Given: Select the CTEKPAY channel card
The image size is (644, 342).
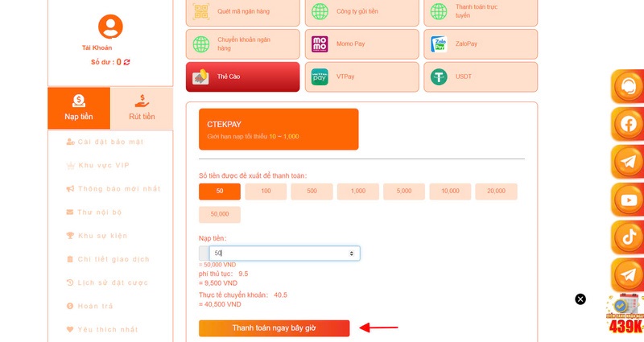Looking at the screenshot, I should (279, 130).
